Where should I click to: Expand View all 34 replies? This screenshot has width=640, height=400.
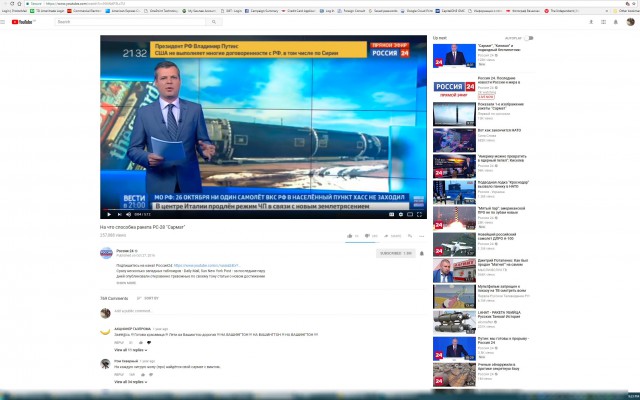pyautogui.click(x=131, y=382)
